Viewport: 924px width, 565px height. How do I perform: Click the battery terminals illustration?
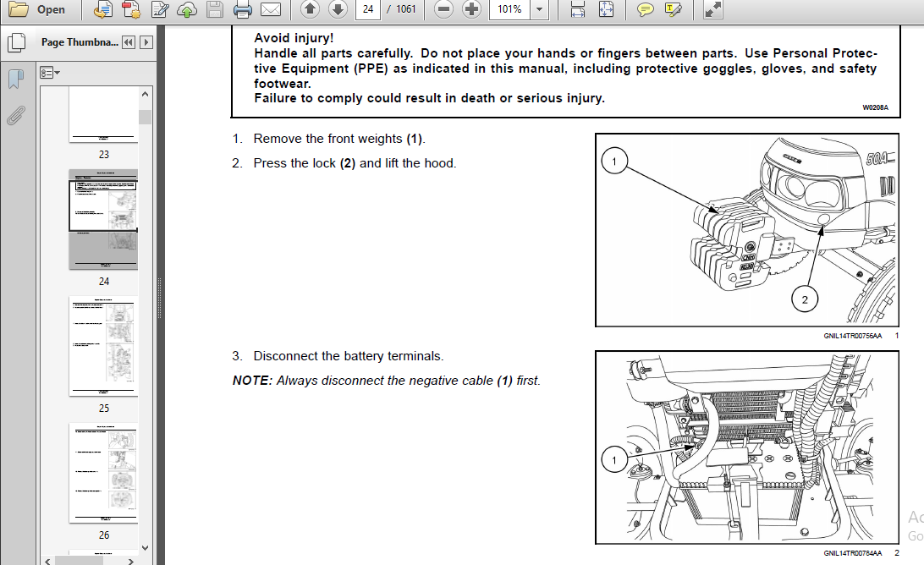747,447
